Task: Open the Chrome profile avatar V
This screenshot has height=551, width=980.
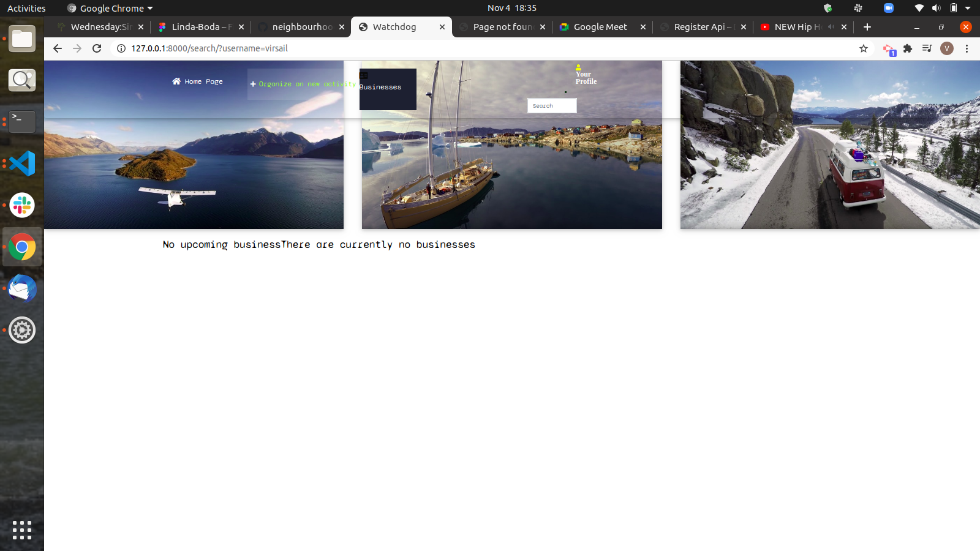Action: tap(947, 48)
